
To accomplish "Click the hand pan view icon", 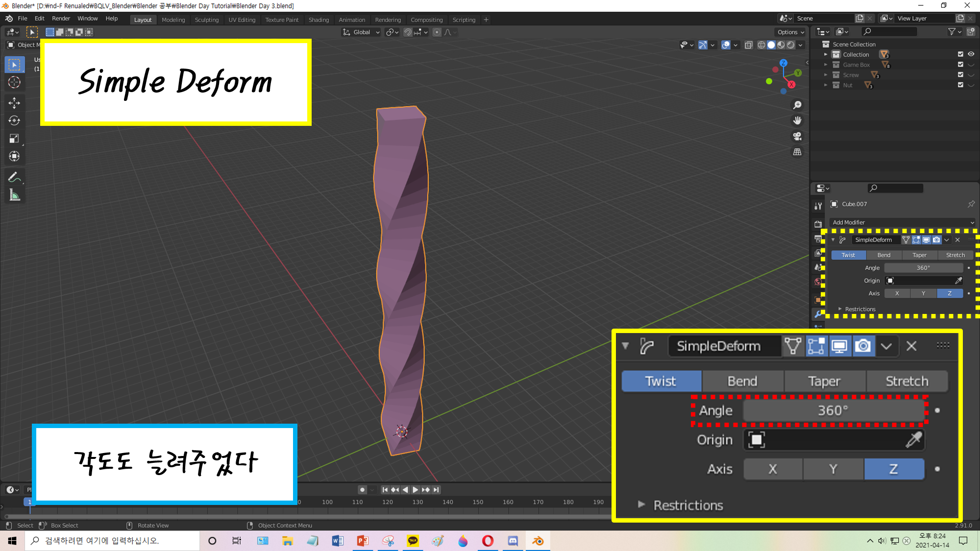I will [x=797, y=120].
